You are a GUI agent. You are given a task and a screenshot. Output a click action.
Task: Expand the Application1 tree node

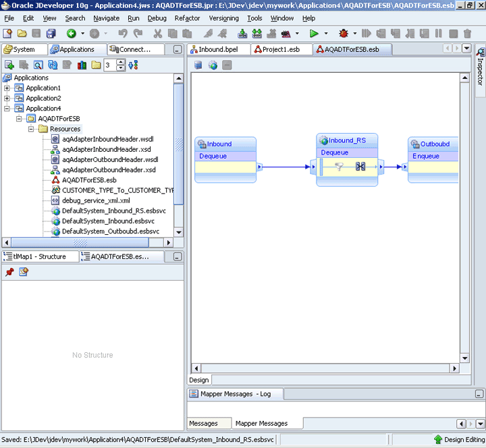pyautogui.click(x=7, y=88)
